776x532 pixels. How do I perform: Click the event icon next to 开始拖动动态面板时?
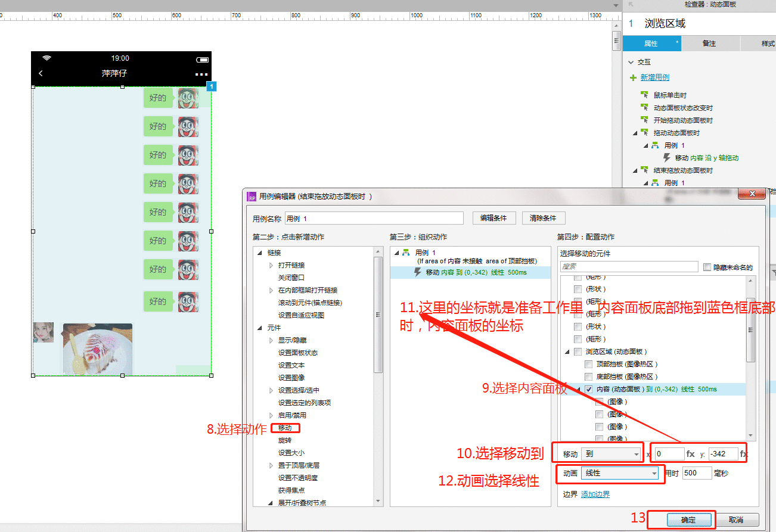[644, 120]
